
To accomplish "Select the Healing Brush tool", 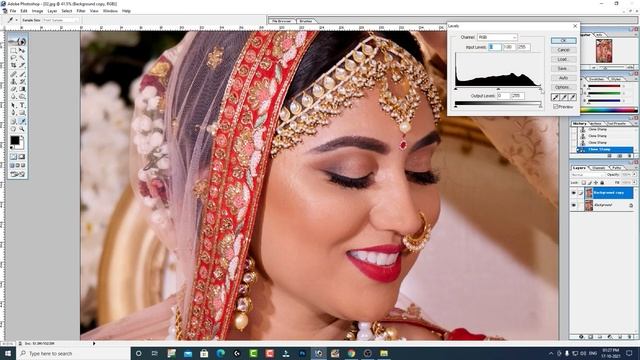I will coord(13,74).
